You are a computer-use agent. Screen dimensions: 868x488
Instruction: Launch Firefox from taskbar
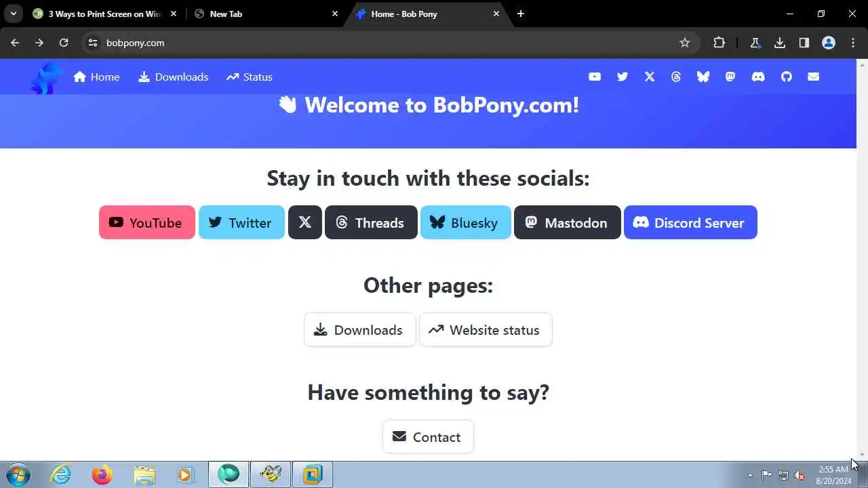pos(102,474)
